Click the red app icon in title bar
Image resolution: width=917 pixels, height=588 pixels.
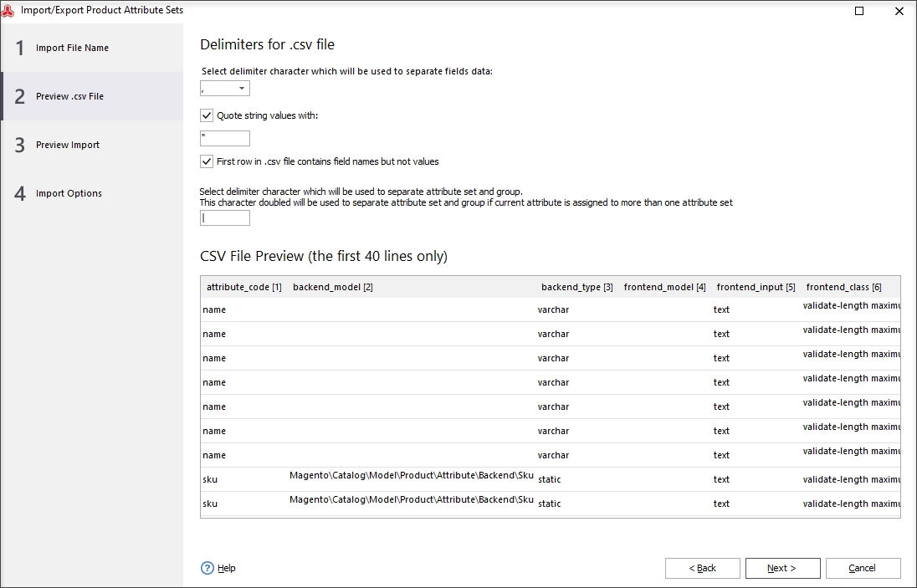[x=8, y=11]
